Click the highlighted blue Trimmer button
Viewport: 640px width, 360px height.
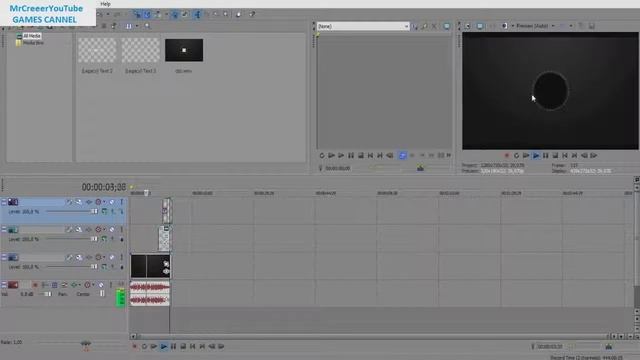[402, 156]
